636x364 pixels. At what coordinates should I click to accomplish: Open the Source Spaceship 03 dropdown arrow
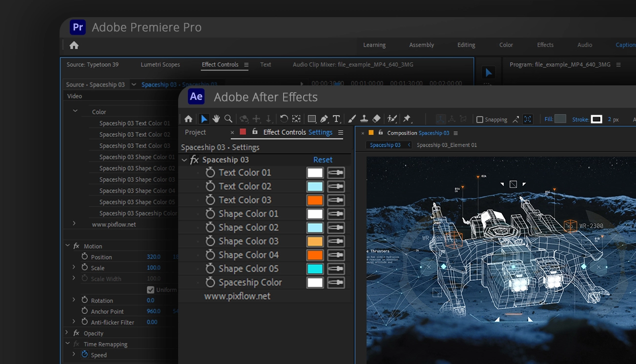coord(133,84)
